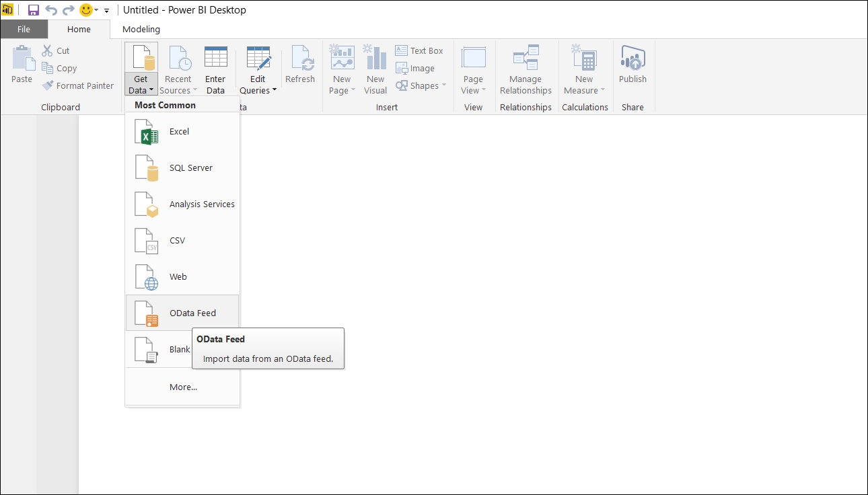
Task: Select the Format Painter tool
Action: coord(78,85)
